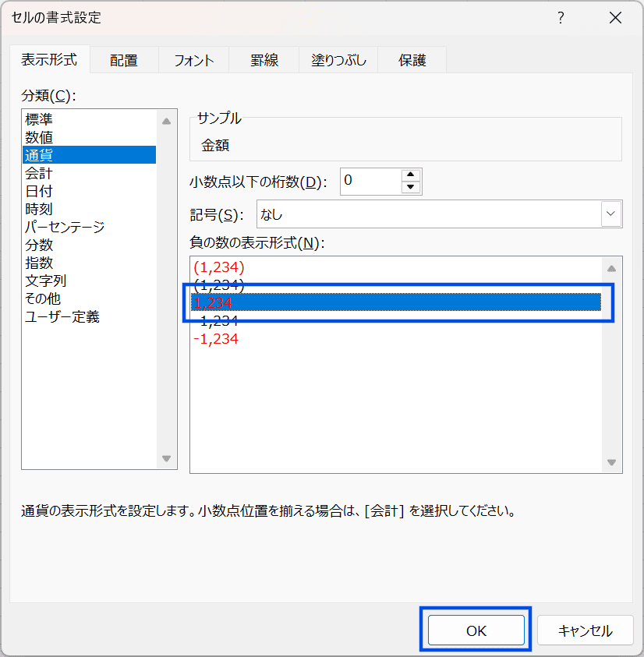This screenshot has height=657, width=644.
Task: Open the 罫線 tab
Action: point(264,60)
